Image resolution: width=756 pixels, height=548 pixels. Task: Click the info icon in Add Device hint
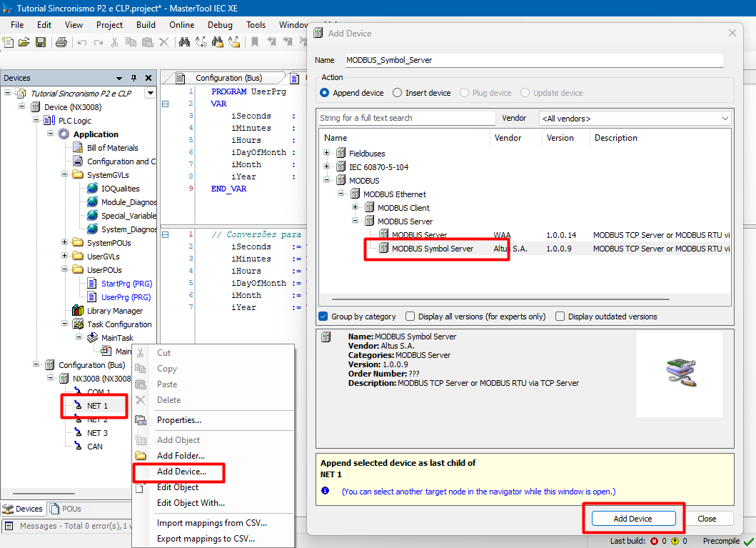click(x=326, y=491)
